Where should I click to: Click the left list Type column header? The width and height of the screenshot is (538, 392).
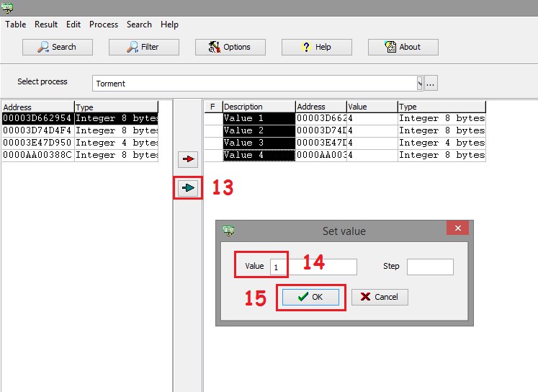tap(117, 107)
